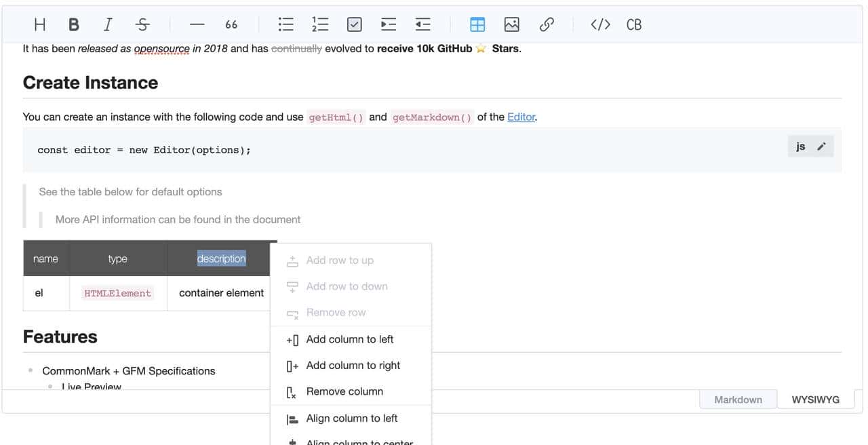This screenshot has height=445, width=868.
Task: Choose Add column to right
Action: (x=351, y=365)
